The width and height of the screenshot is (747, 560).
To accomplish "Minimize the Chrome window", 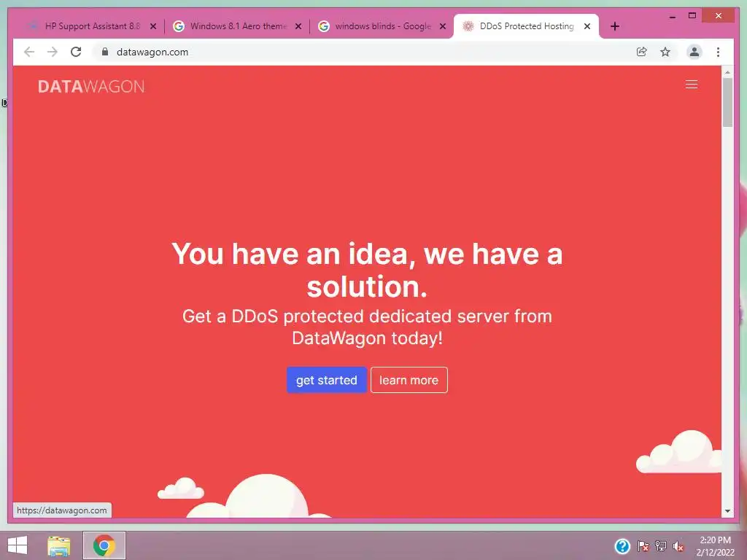I will pos(672,16).
